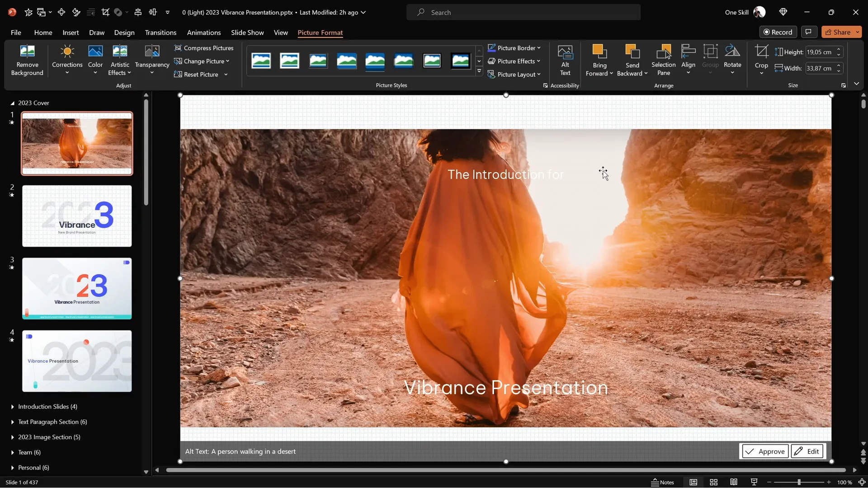
Task: Switch to the Insert tab
Action: [x=71, y=33]
